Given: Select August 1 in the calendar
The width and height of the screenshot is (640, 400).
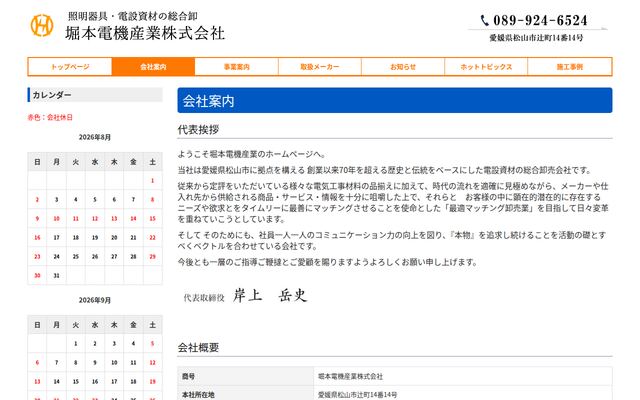Looking at the screenshot, I should pos(152,180).
